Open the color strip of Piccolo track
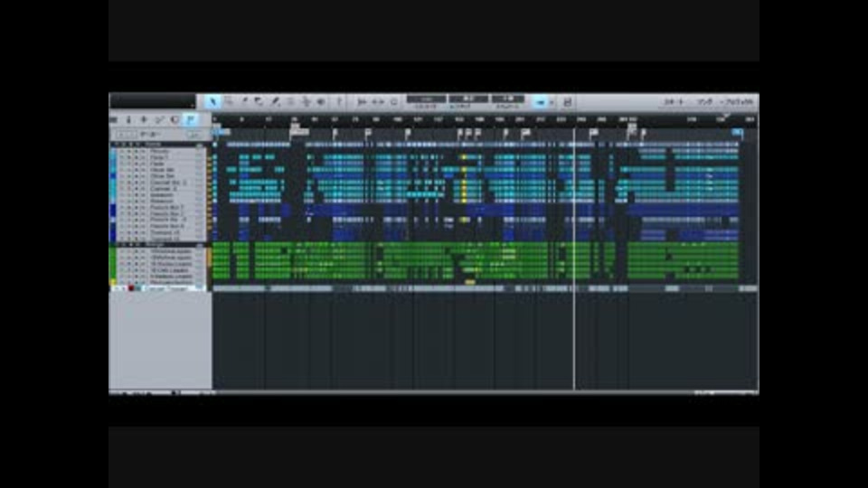868x488 pixels. click(113, 151)
